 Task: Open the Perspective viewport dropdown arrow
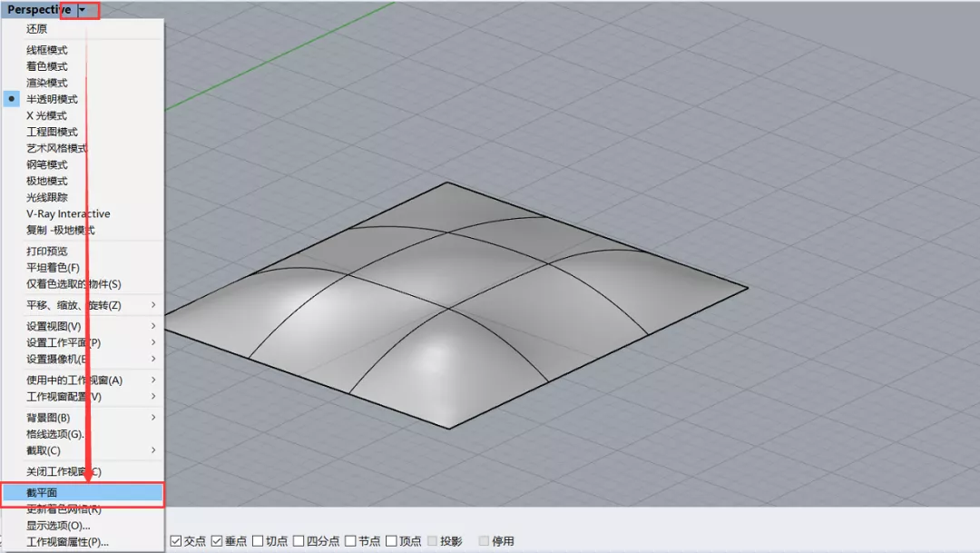click(82, 10)
